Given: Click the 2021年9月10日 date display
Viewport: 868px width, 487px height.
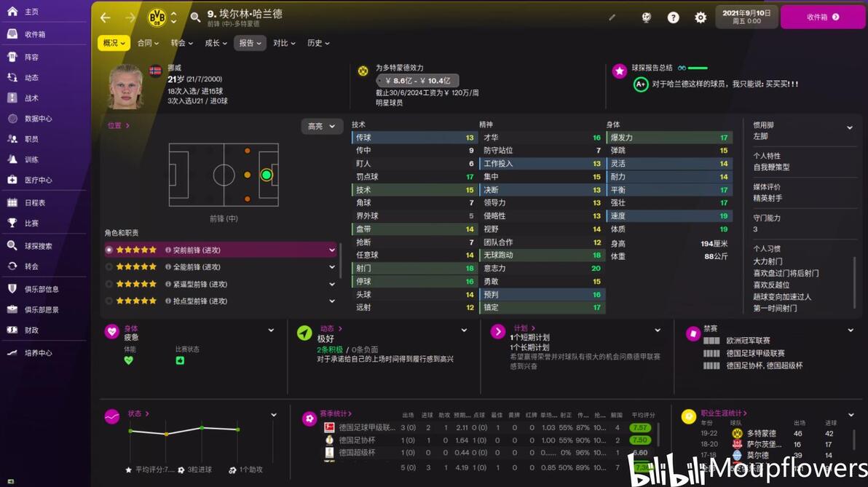Looking at the screenshot, I should [746, 17].
